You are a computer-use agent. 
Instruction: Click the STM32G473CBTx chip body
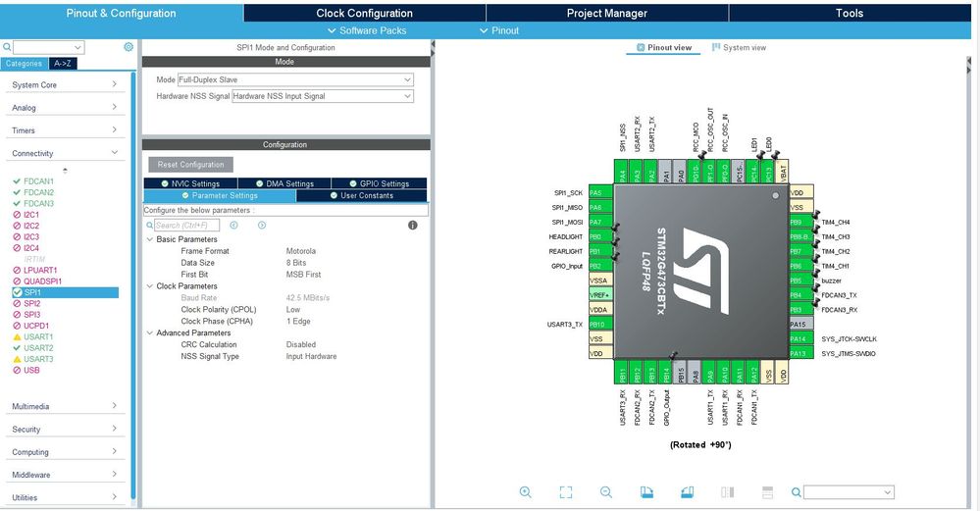tap(700, 272)
